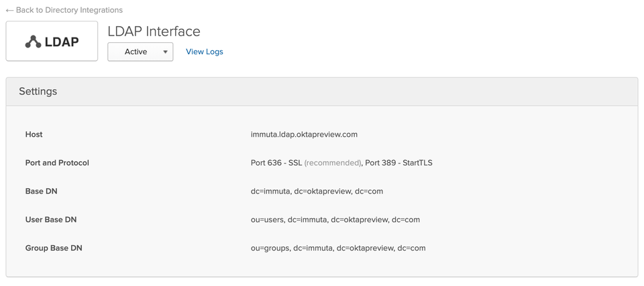The image size is (644, 286).
Task: Click the dropdown arrow beside Active
Action: pos(165,52)
